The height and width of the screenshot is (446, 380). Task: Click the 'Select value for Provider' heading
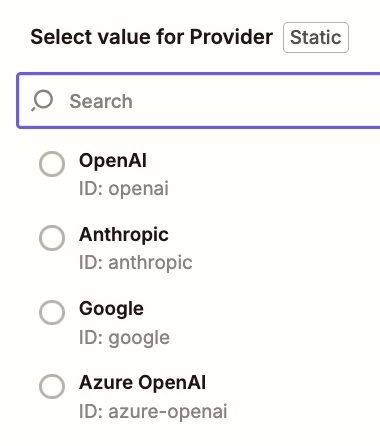(x=152, y=37)
